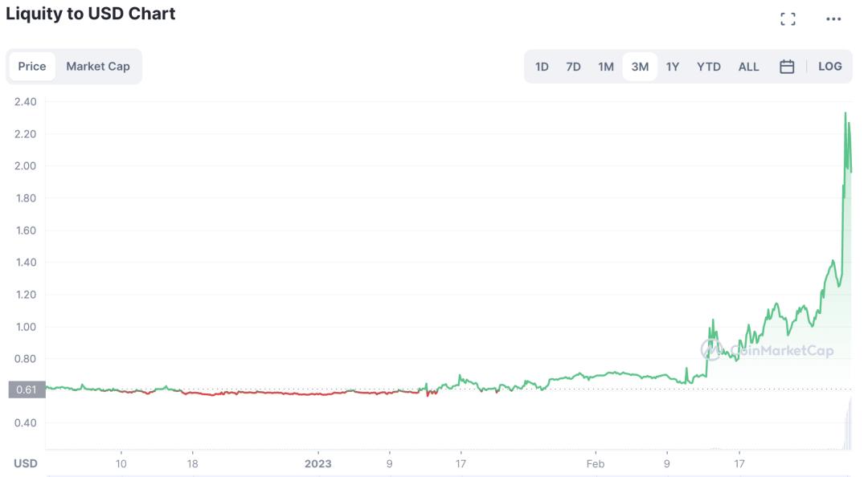Image resolution: width=868 pixels, height=477 pixels.
Task: Open the three-dot more options menu
Action: (833, 18)
